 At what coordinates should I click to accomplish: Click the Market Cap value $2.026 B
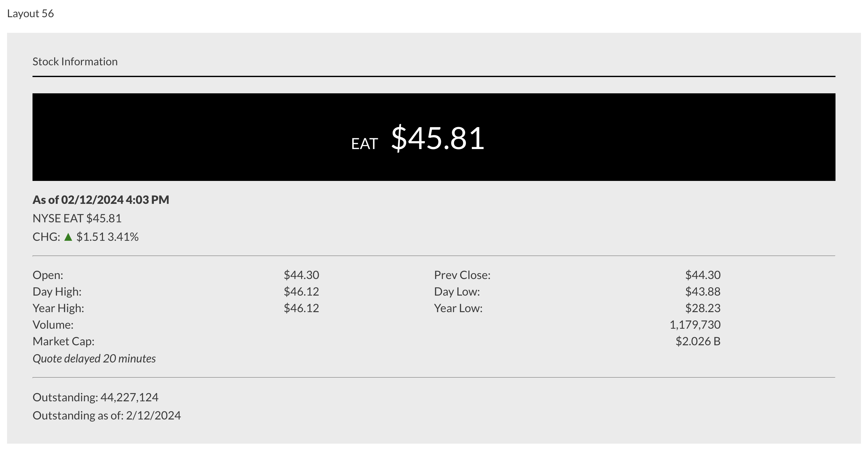[x=698, y=341]
